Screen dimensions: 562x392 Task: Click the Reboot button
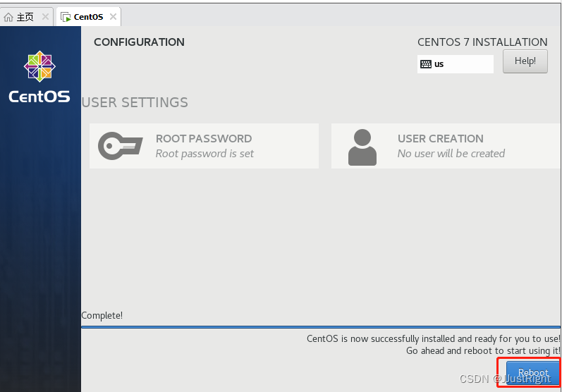tap(533, 373)
